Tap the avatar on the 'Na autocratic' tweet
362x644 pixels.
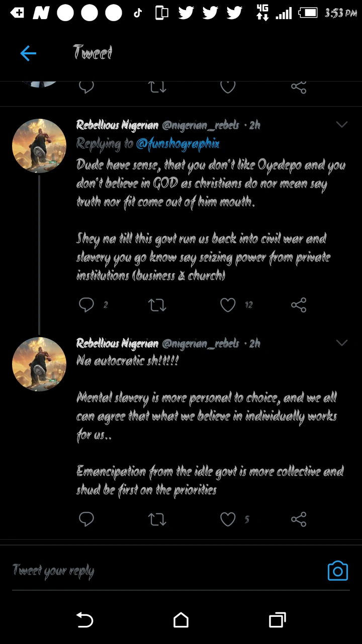(x=39, y=364)
